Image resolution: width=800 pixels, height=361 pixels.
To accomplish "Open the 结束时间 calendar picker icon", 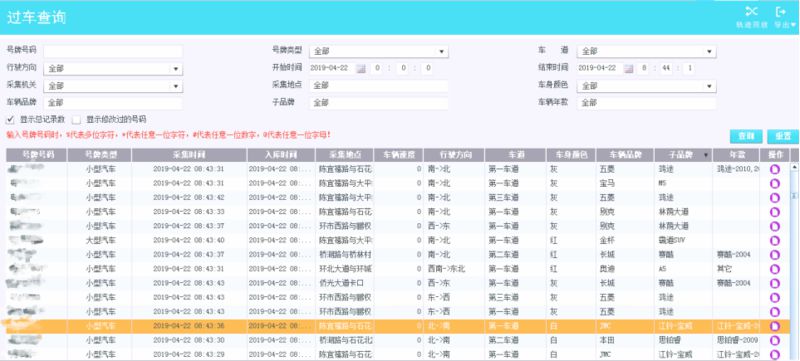I will (x=629, y=68).
